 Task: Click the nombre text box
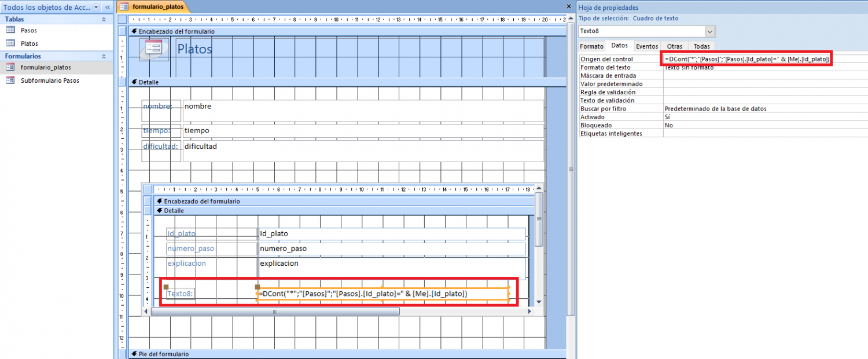[363, 111]
